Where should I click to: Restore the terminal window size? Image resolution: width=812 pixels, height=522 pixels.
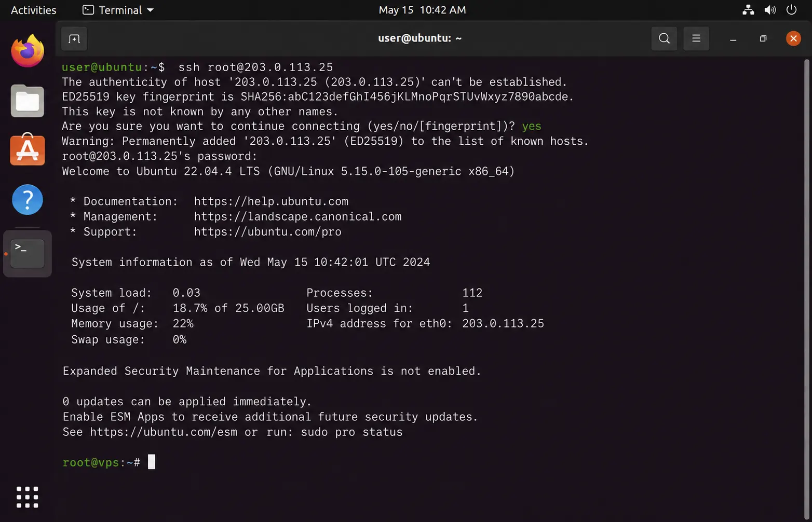click(763, 38)
